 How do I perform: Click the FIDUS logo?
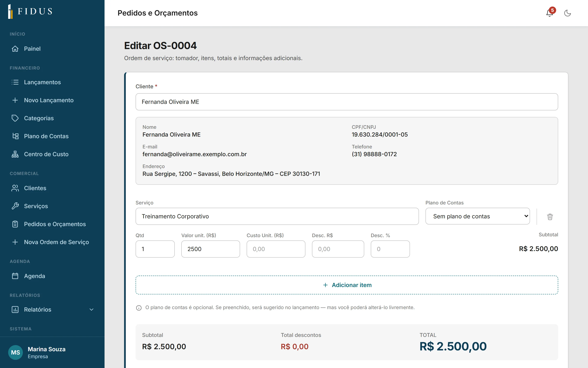point(30,11)
